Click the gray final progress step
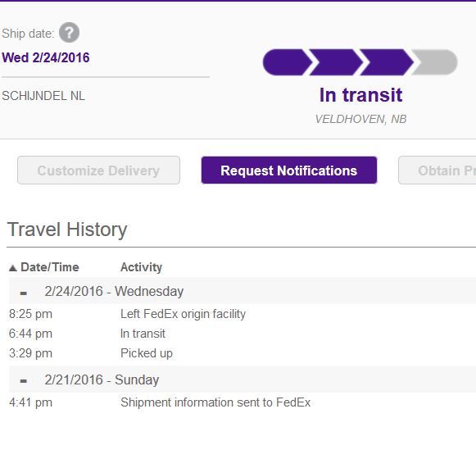The image size is (476, 459). pyautogui.click(x=435, y=62)
